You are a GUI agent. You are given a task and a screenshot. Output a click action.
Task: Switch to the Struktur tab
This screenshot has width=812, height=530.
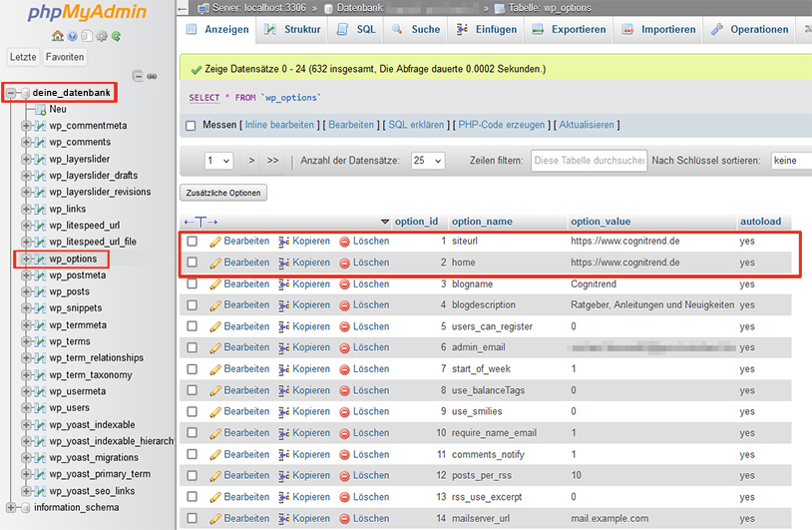pyautogui.click(x=292, y=30)
